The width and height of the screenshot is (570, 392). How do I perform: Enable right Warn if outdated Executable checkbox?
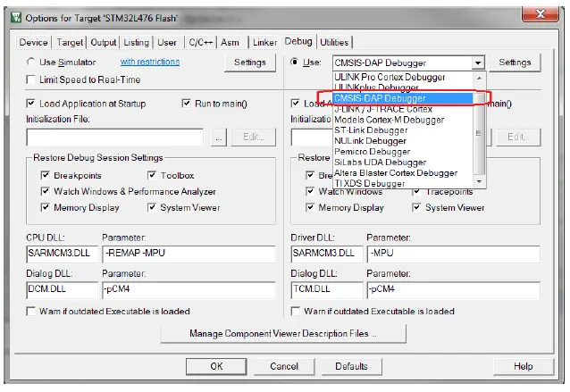296,312
